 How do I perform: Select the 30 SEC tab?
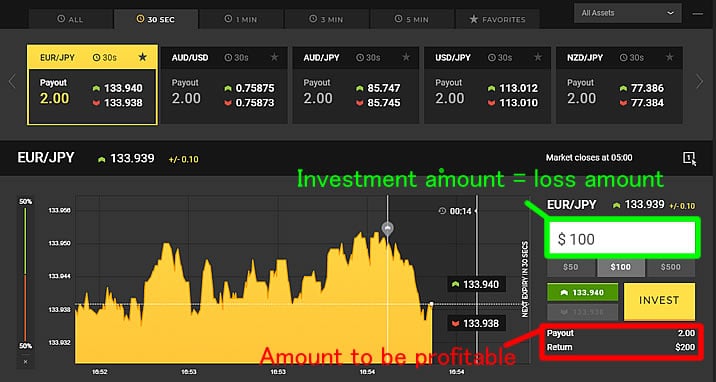point(156,19)
